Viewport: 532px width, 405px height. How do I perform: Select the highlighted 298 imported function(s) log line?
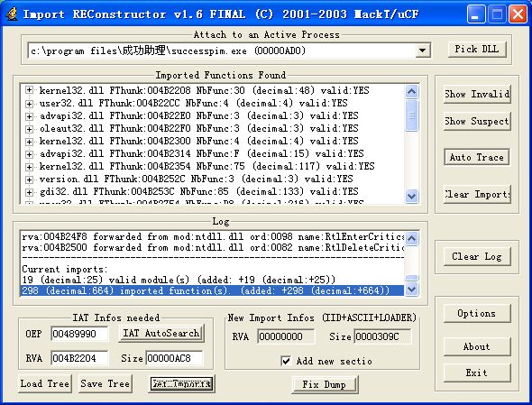pyautogui.click(x=213, y=291)
